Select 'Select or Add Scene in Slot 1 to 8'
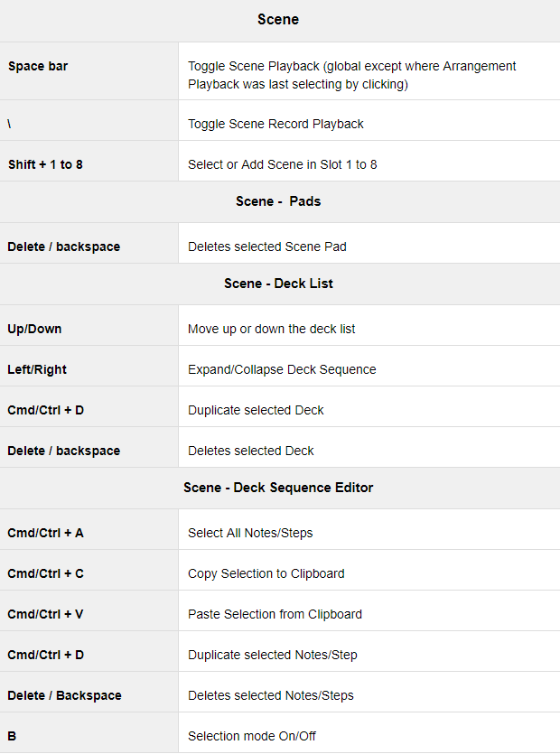Image resolution: width=560 pixels, height=754 pixels. [x=283, y=164]
